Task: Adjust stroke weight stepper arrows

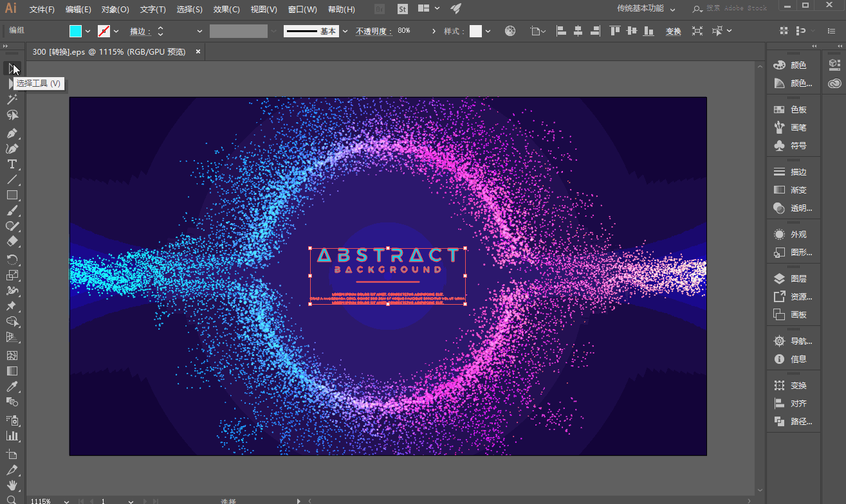Action: coord(160,31)
